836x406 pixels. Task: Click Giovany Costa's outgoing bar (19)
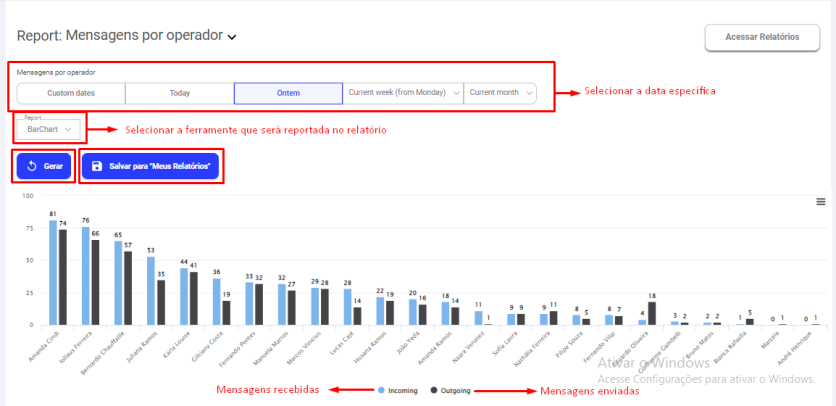coord(226,313)
